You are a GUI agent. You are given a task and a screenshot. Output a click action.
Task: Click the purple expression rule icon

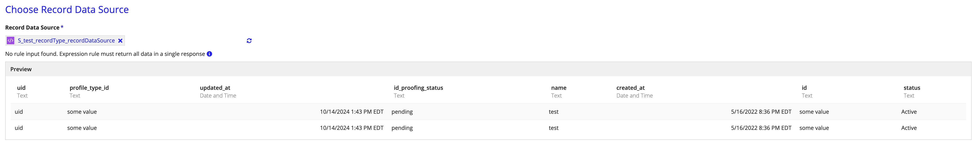(x=11, y=40)
